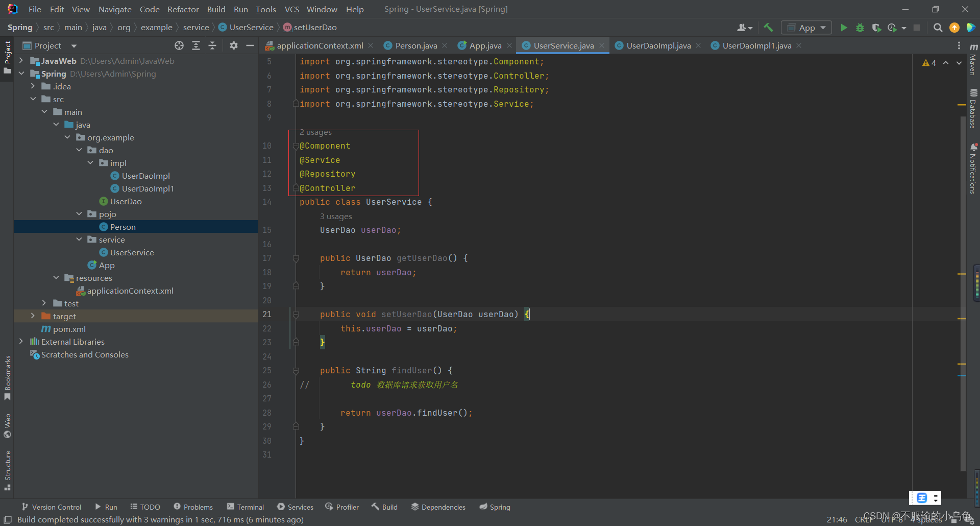Open the Dependencies tool window
Image resolution: width=980 pixels, height=526 pixels.
438,507
